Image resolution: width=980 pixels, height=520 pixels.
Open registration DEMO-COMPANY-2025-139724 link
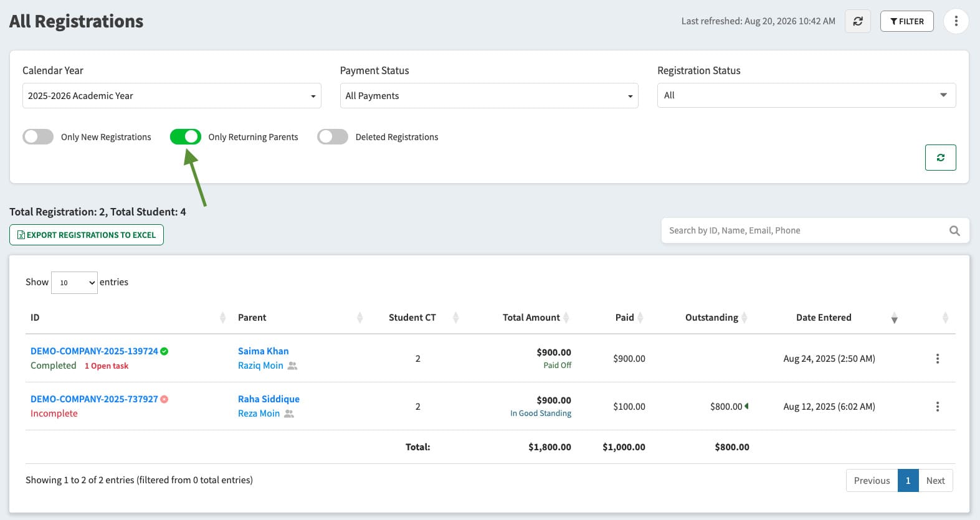point(94,351)
